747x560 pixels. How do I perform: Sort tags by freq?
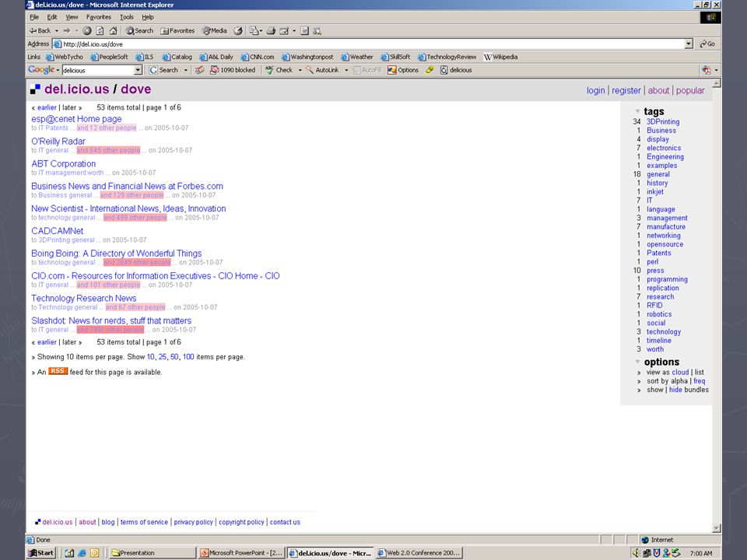[x=700, y=381]
